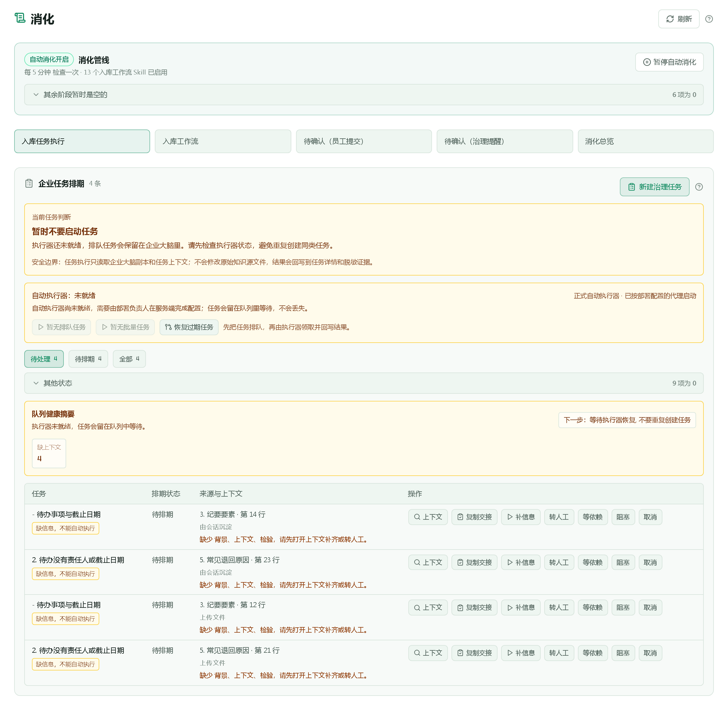Open 上下文 for the 第 14 行 task
The width and height of the screenshot is (728, 703).
[x=428, y=517]
